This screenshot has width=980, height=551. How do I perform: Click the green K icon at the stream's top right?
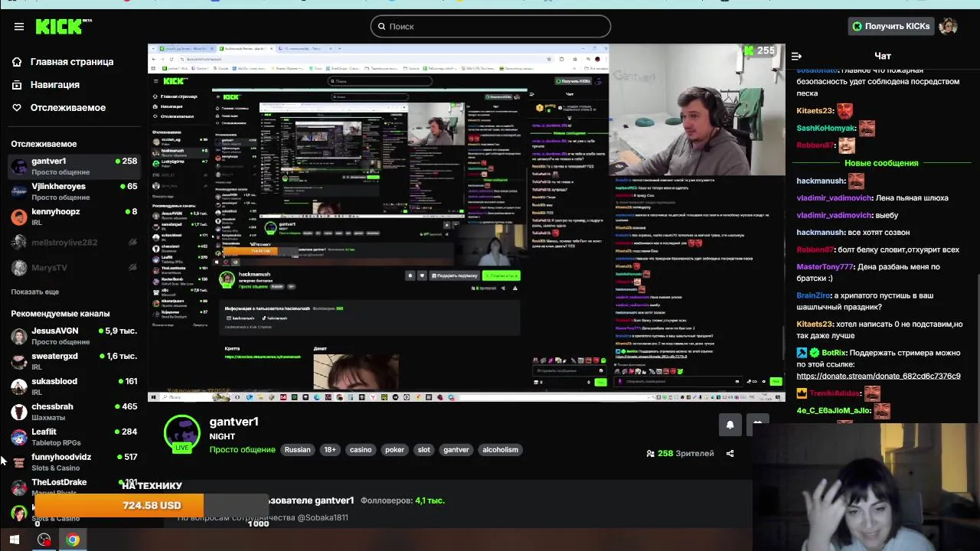coord(749,51)
